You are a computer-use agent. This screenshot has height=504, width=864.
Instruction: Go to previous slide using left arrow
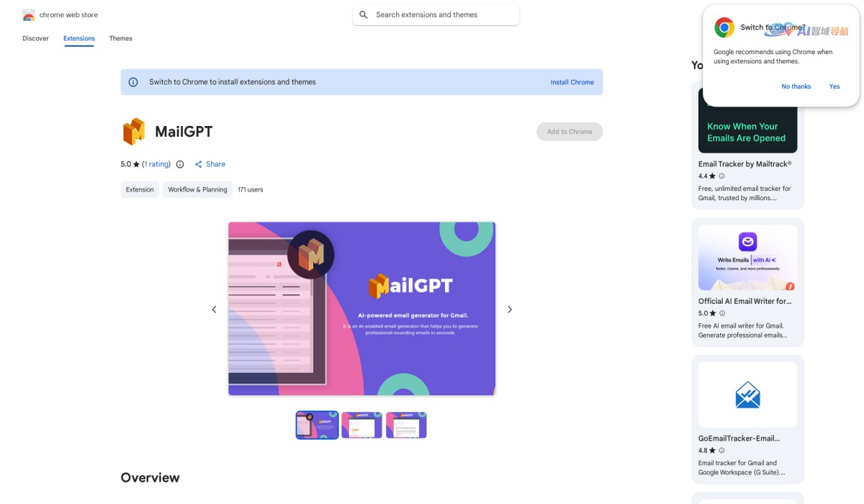tap(214, 309)
